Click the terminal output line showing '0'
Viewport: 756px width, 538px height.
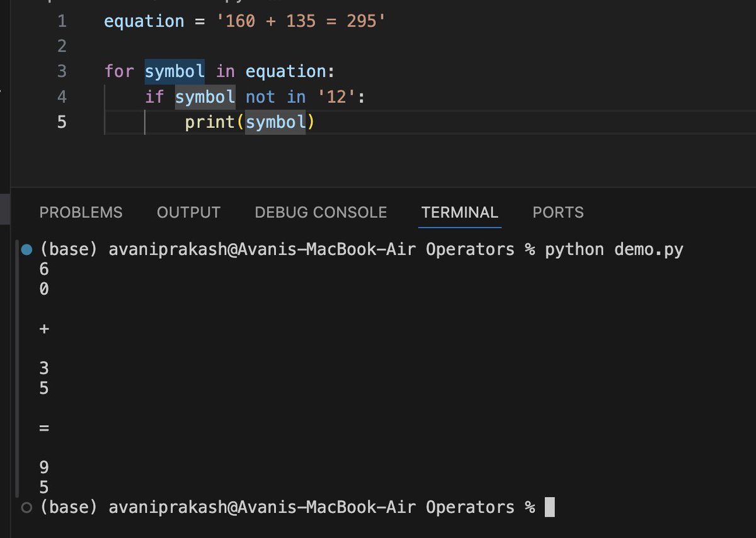[x=43, y=289]
